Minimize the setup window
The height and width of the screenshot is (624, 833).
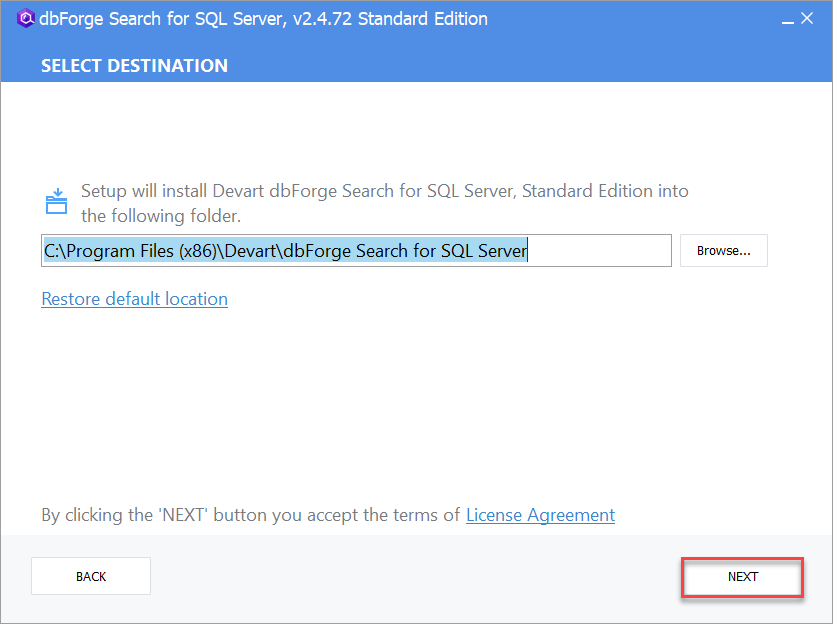tap(788, 20)
